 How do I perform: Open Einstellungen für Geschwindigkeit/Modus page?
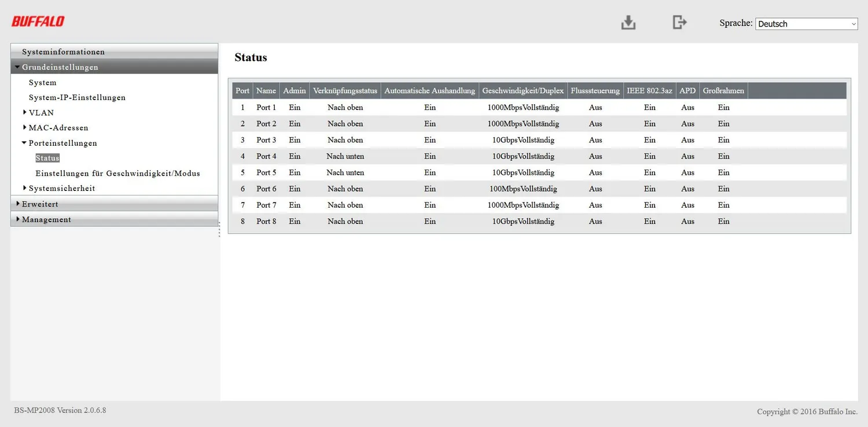[x=117, y=173]
